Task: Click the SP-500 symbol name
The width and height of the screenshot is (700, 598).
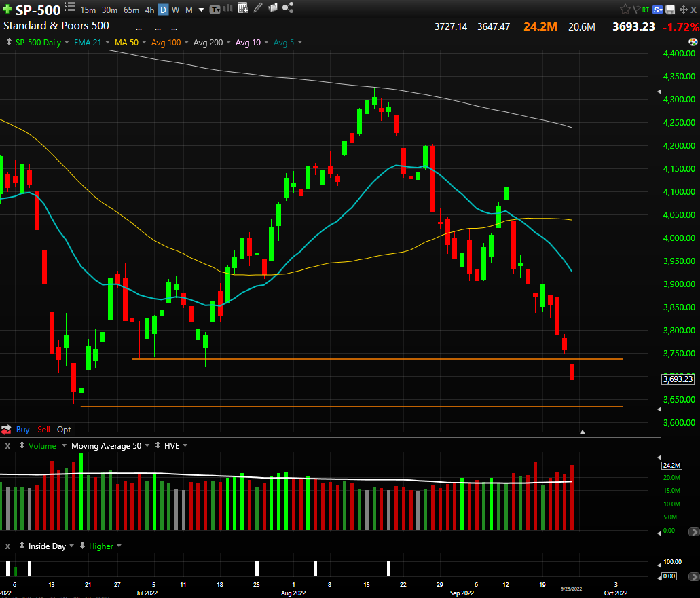Action: point(38,10)
